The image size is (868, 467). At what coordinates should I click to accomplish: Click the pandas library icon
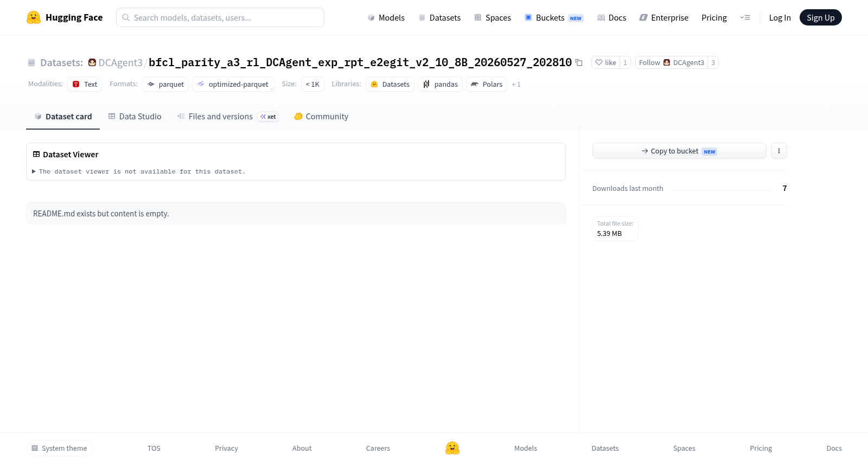[x=426, y=84]
